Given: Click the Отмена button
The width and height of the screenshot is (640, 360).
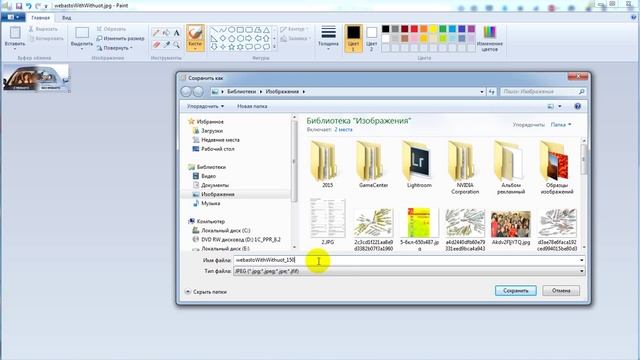Looking at the screenshot, I should [561, 291].
